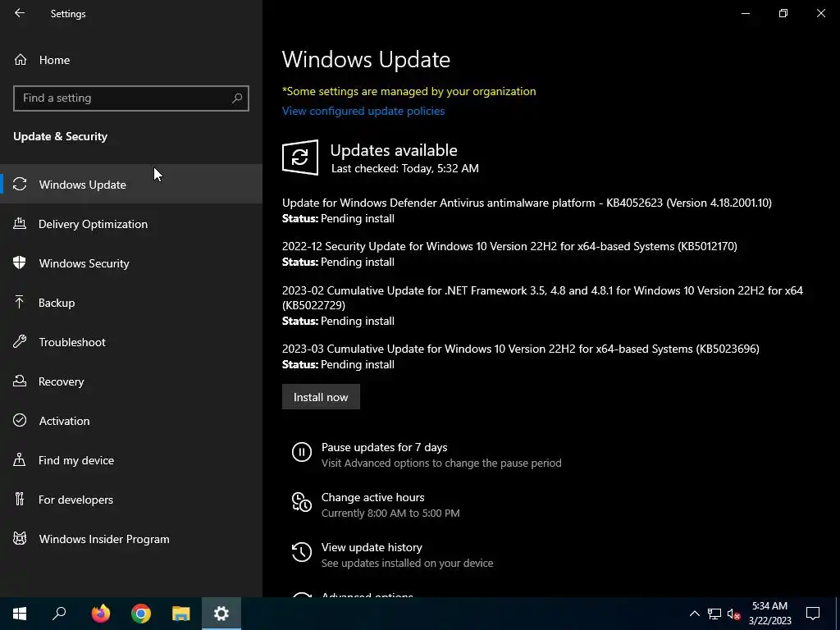
Task: Click the muted volume icon in tray
Action: pyautogui.click(x=734, y=614)
